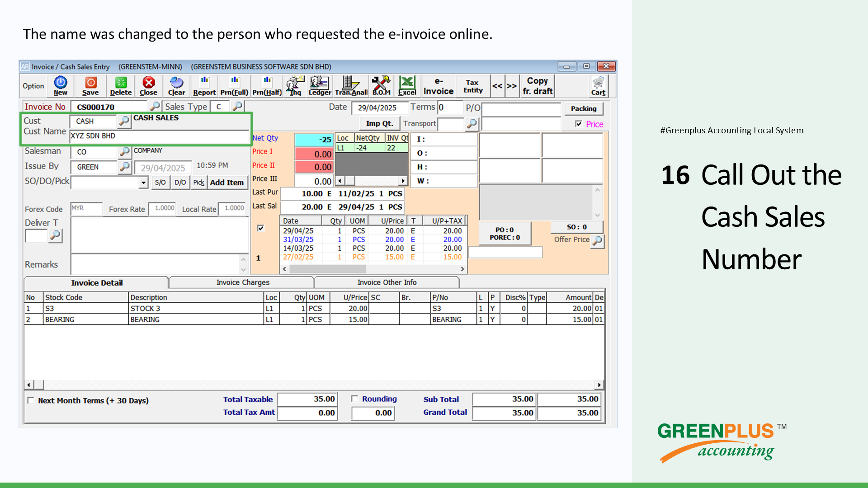Image resolution: width=868 pixels, height=488 pixels.
Task: Click the Transport search magnifier
Action: tap(472, 124)
